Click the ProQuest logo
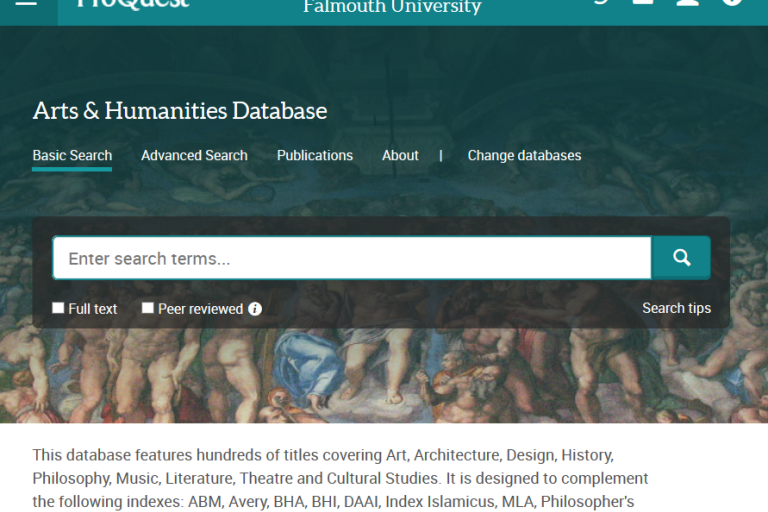 [133, 4]
